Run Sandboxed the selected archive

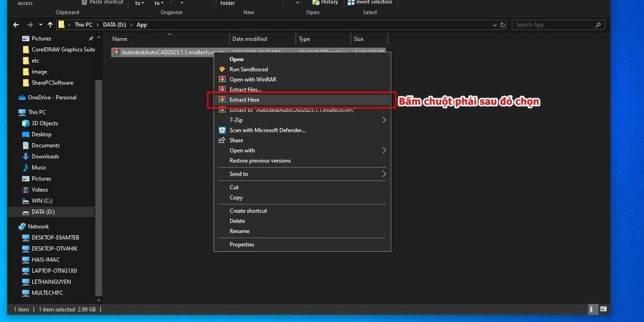pos(248,69)
